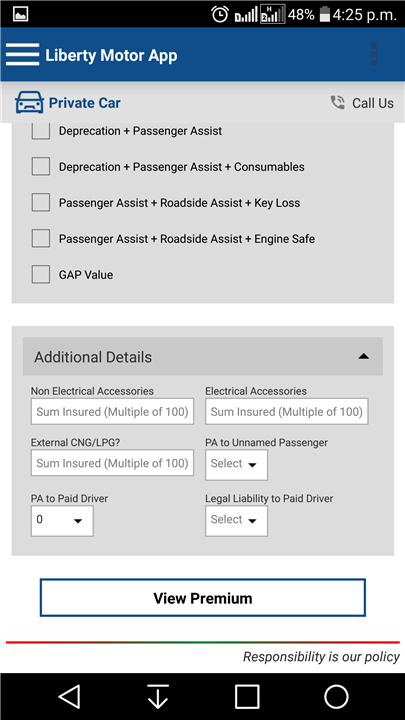Click the View Premium button
The width and height of the screenshot is (405, 720).
pos(202,597)
